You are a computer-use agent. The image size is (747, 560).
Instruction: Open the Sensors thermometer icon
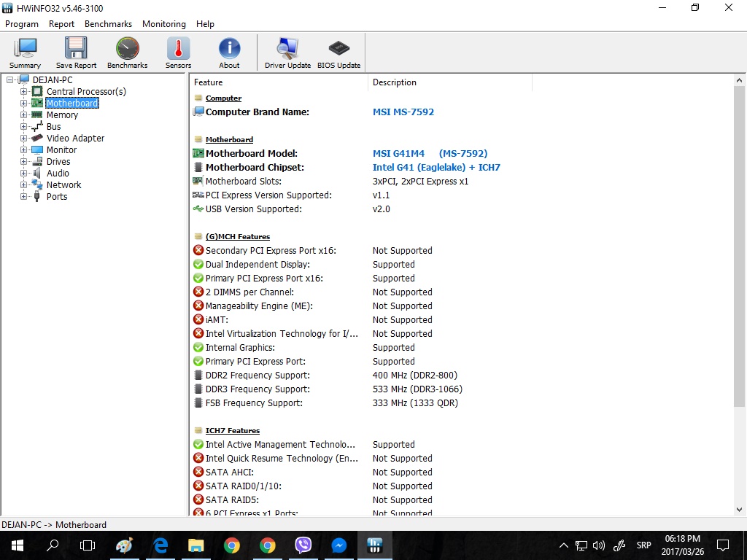[178, 52]
